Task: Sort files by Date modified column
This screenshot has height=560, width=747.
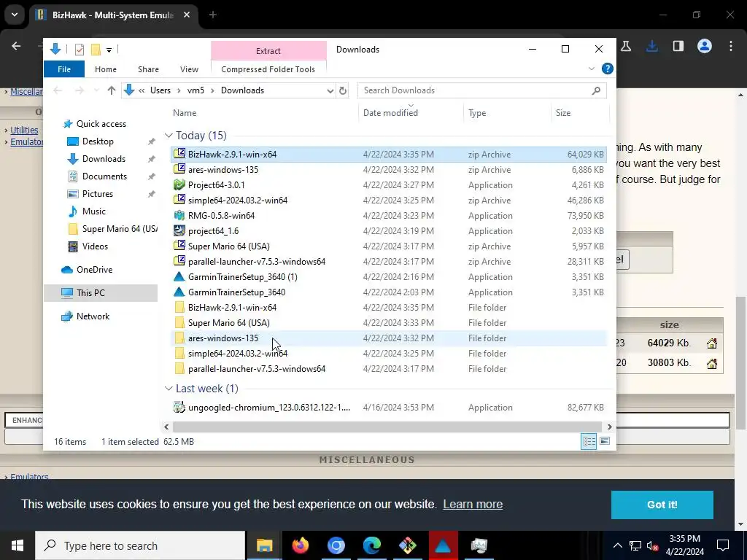Action: [390, 113]
